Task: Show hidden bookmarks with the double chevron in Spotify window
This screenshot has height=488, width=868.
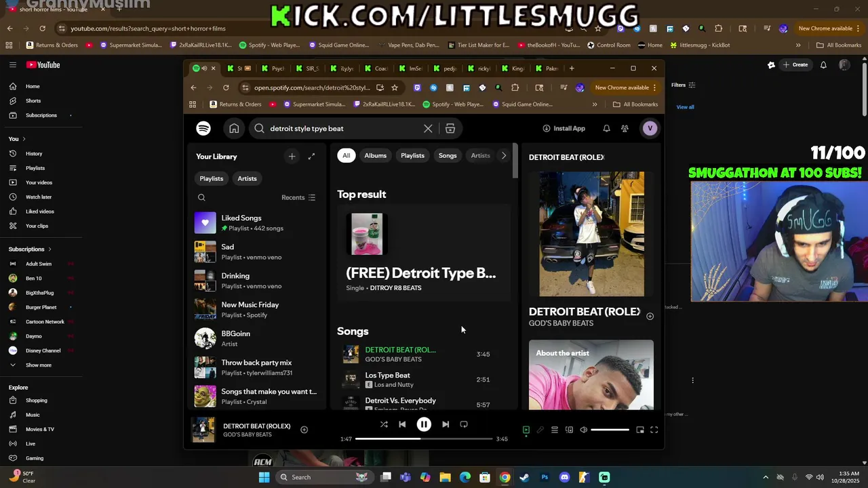Action: (x=595, y=104)
